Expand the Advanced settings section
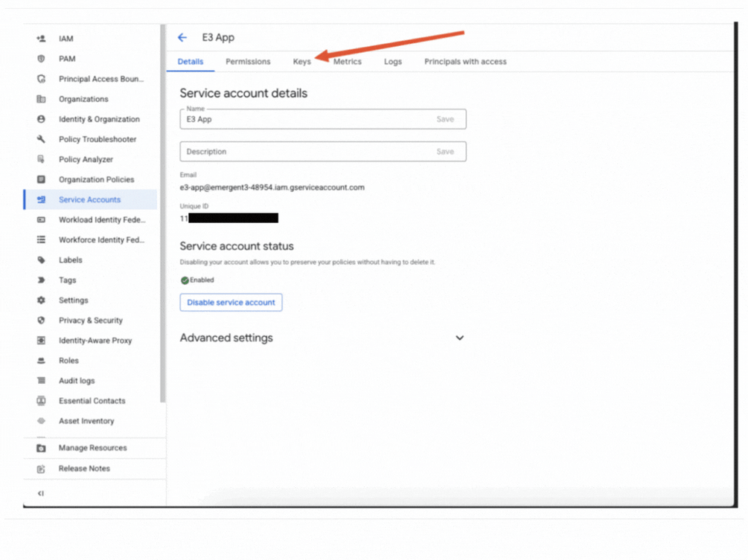The width and height of the screenshot is (748, 560). pos(460,337)
